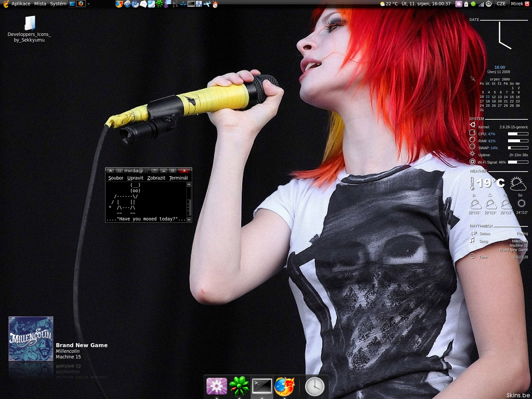Launch ICQ green flower in top panel launchers

tap(159, 4)
